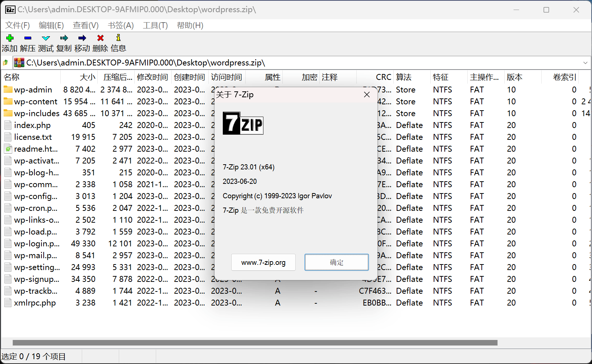The height and width of the screenshot is (364, 592).
Task: Click the blue Extract (解压) toolbar icon
Action: point(28,38)
